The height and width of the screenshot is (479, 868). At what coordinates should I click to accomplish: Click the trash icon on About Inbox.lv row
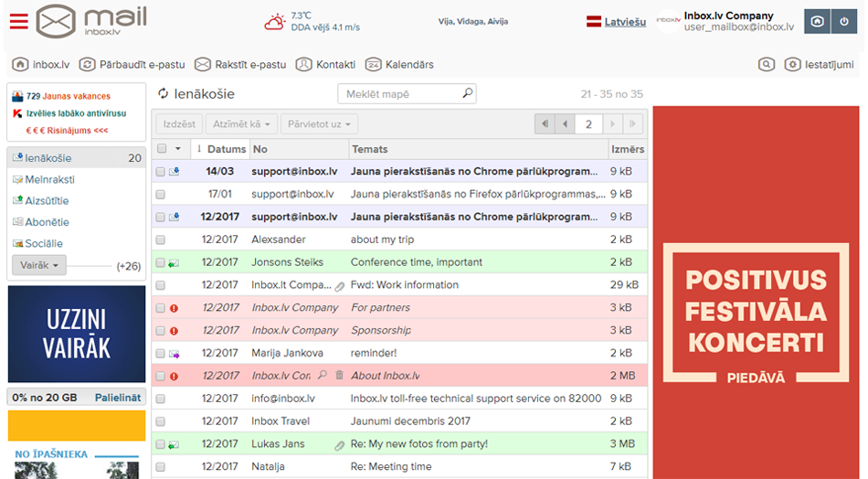(339, 376)
